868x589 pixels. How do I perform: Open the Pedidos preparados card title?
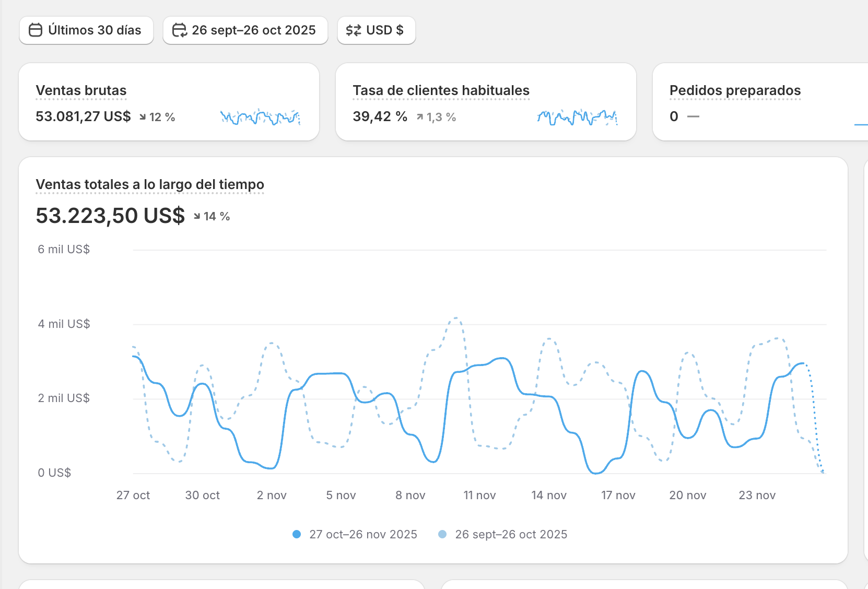coord(735,90)
